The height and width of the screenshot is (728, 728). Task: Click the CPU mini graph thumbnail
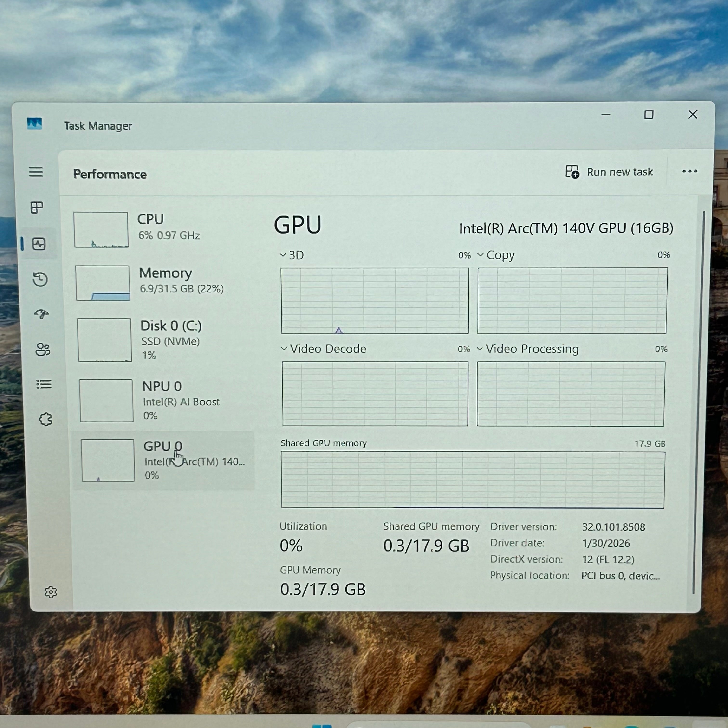click(101, 229)
